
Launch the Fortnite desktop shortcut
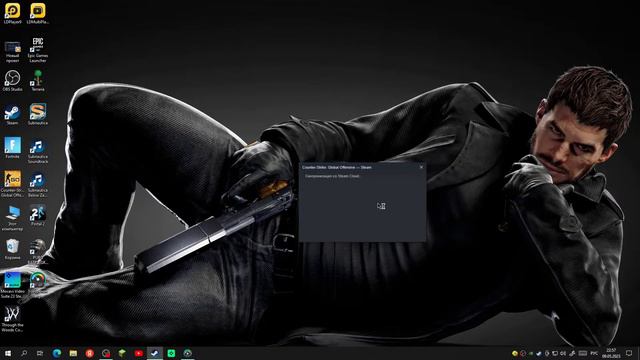(x=13, y=148)
